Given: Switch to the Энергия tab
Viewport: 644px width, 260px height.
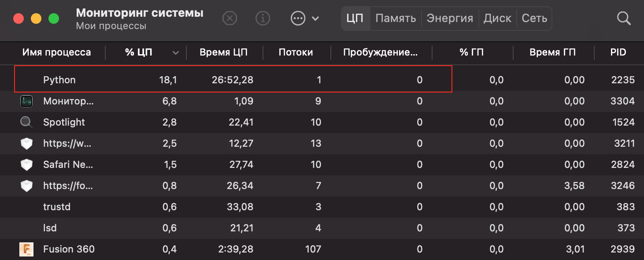Looking at the screenshot, I should click(450, 19).
